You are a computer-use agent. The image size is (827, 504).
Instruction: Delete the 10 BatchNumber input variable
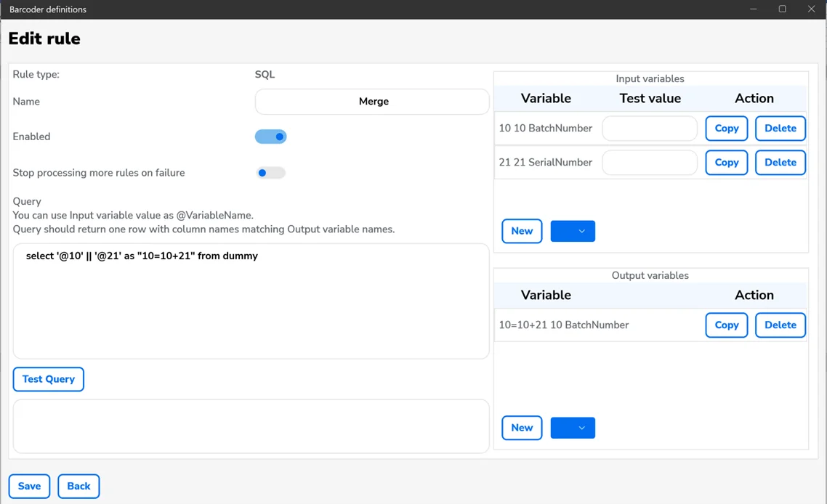[780, 129]
